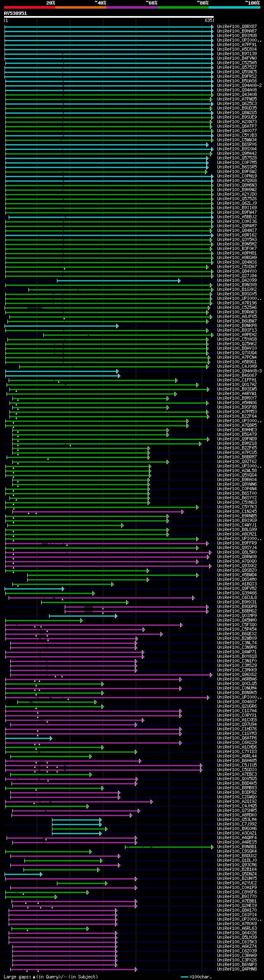This screenshot has height=980, width=264.
Task: Open hit UniRef100_C1FFH1
Action: pyautogui.click(x=237, y=380)
